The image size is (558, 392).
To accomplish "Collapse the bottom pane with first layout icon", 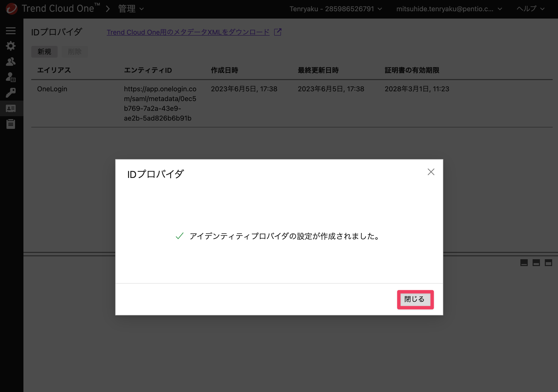I will (524, 263).
